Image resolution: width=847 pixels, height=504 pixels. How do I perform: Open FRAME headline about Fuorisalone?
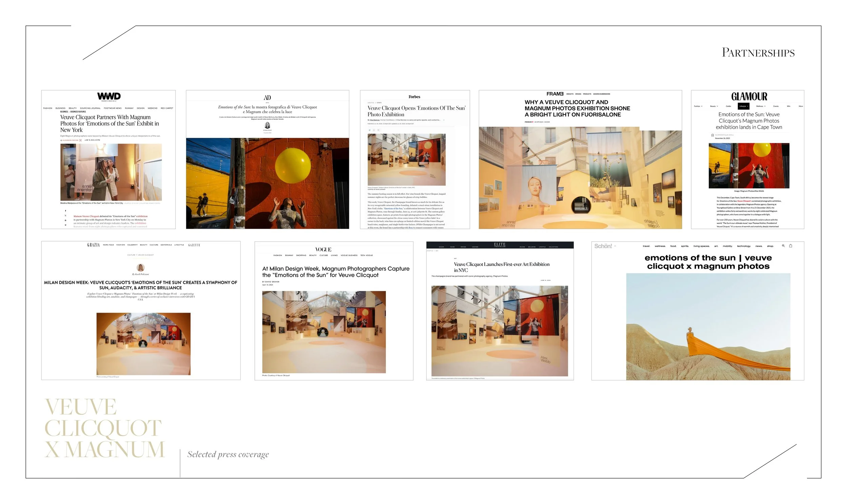[577, 108]
